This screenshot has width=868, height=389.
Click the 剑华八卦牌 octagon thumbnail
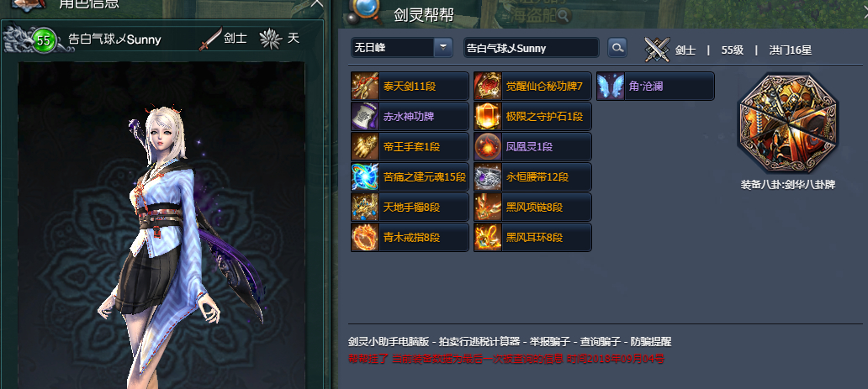[x=788, y=124]
